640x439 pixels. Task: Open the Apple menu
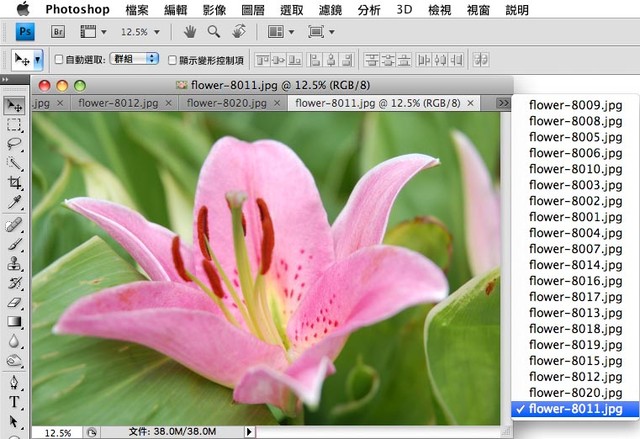[23, 9]
